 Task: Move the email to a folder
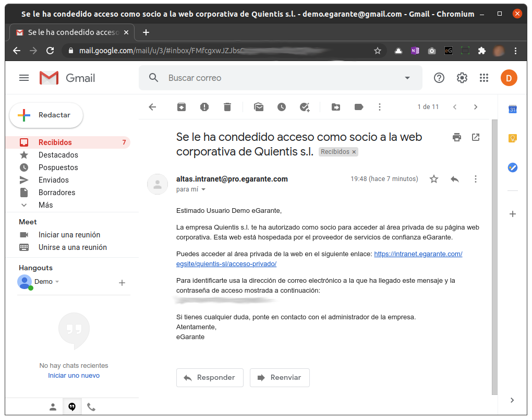pos(336,107)
